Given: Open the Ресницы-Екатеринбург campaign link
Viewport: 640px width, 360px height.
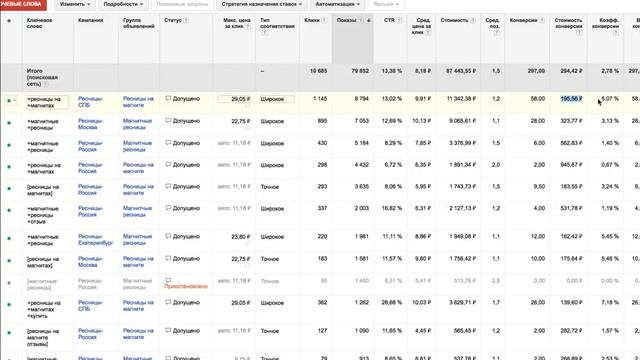Looking at the screenshot, I should pyautogui.click(x=95, y=240).
